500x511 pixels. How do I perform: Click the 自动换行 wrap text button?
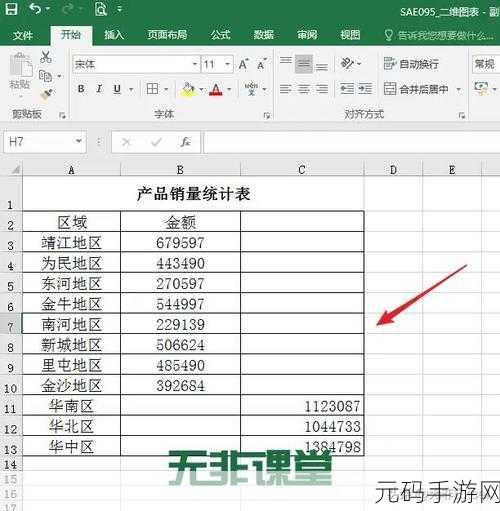tap(411, 64)
